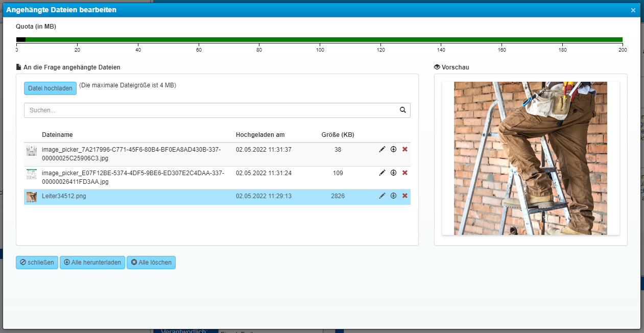
Task: Click thumbnail of Leiter34512.png row
Action: pyautogui.click(x=32, y=197)
